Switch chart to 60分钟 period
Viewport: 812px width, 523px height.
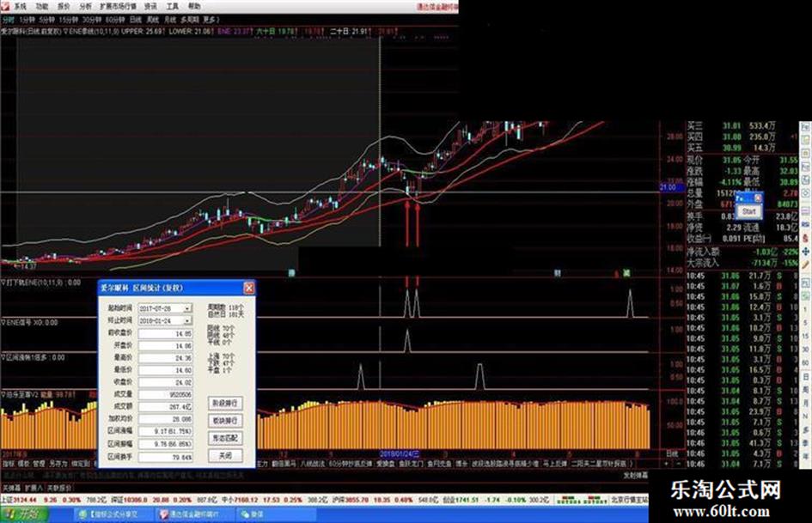point(115,20)
